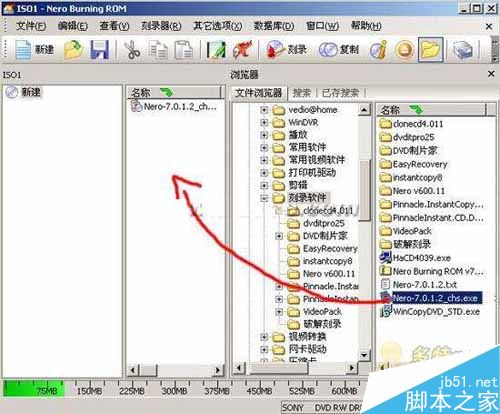Click the Cut scissors icon

pos(132,50)
